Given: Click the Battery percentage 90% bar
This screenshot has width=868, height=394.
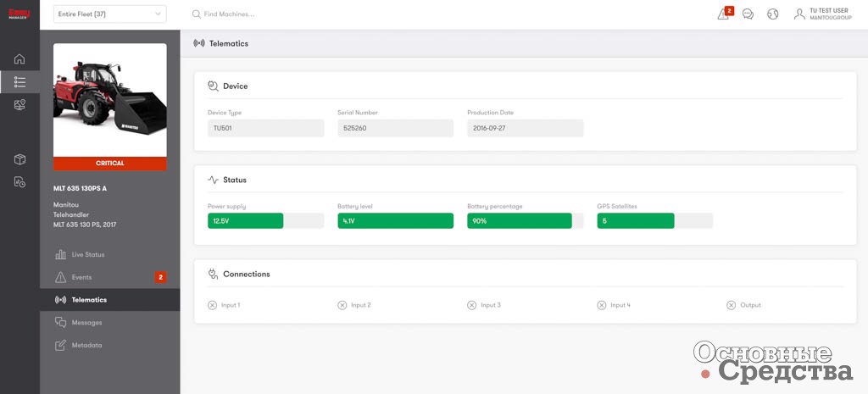Looking at the screenshot, I should coord(526,221).
